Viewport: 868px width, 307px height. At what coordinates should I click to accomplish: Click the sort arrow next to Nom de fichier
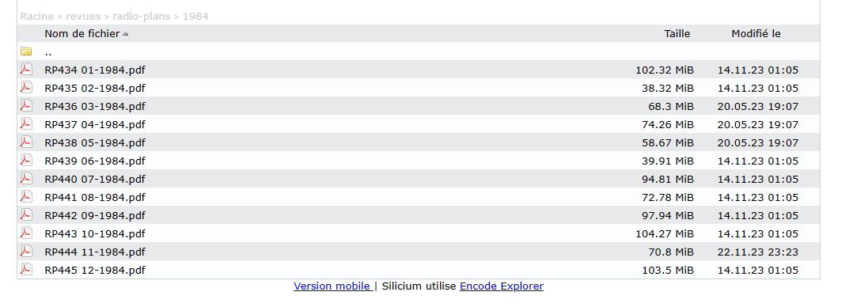pyautogui.click(x=126, y=34)
